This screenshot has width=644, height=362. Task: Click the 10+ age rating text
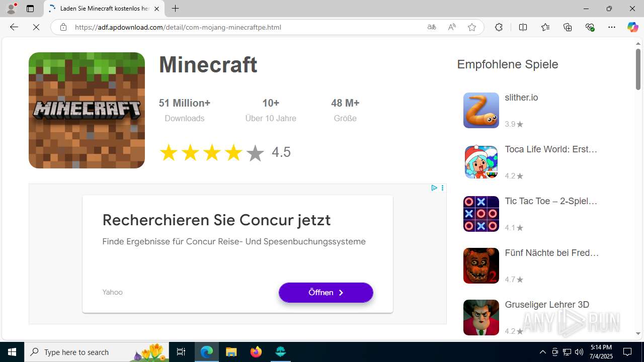tap(271, 103)
